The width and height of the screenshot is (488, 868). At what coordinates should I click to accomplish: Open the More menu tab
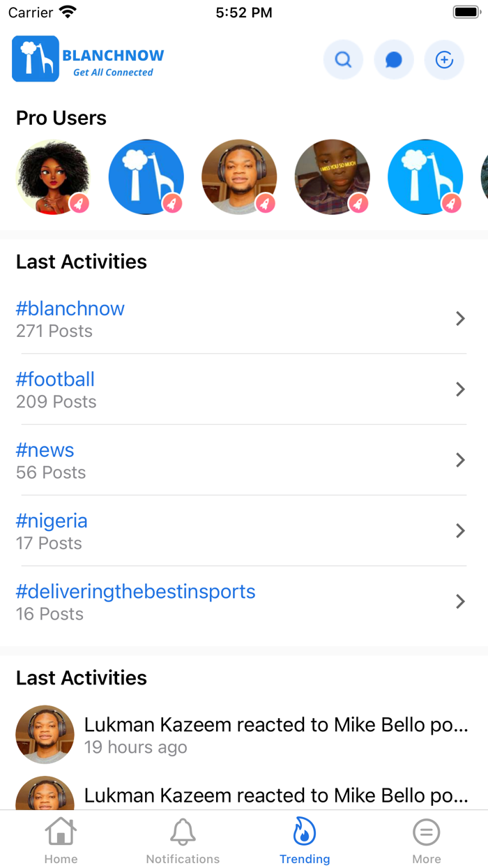(x=427, y=839)
